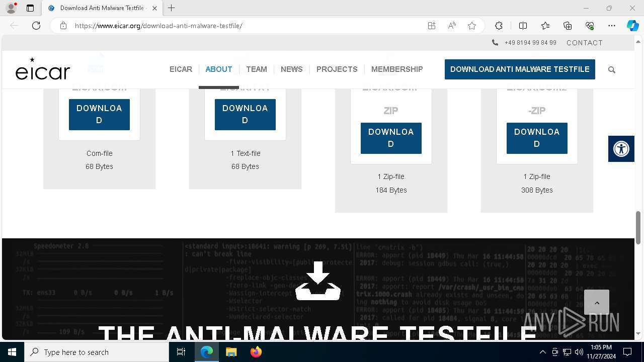This screenshot has height=362, width=644.
Task: Open Edge Settings and more menu
Action: point(612,26)
